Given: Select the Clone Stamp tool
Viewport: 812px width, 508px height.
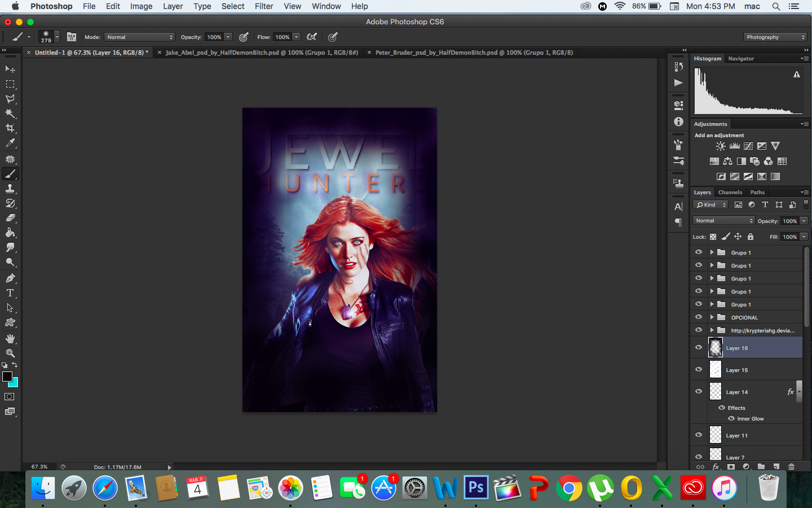Looking at the screenshot, I should point(10,189).
